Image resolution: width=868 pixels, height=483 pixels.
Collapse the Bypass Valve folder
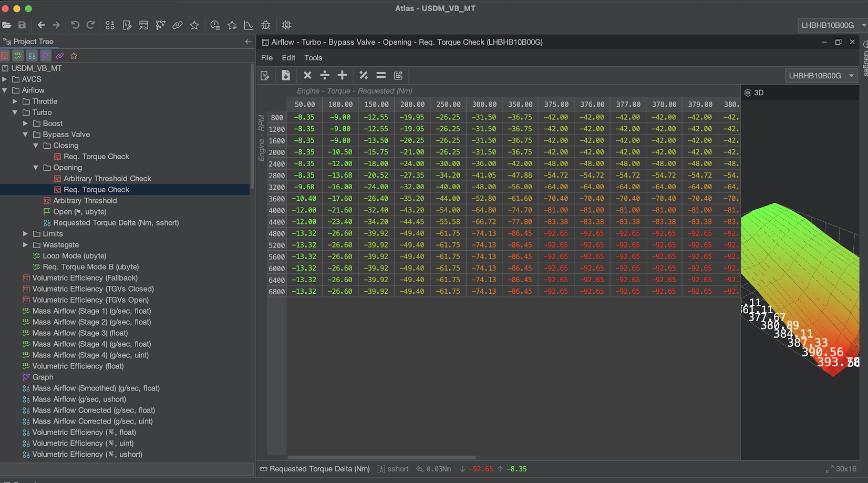[x=25, y=135]
